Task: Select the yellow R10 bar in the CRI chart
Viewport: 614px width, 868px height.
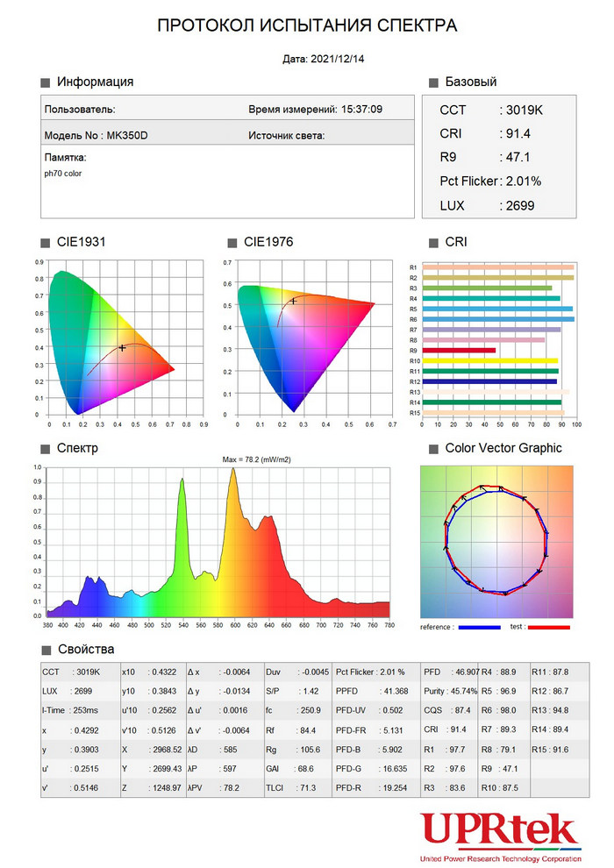Action: click(x=490, y=361)
